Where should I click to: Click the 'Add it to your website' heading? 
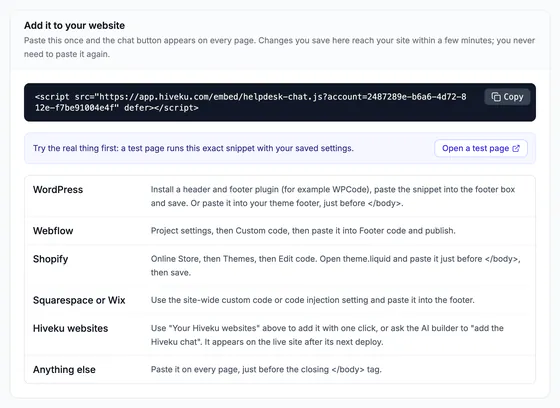(x=74, y=25)
